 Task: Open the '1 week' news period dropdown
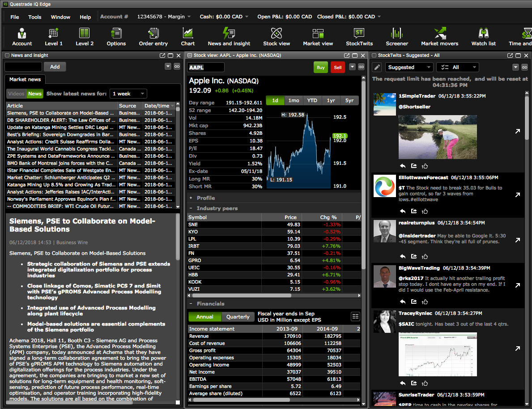click(x=128, y=94)
